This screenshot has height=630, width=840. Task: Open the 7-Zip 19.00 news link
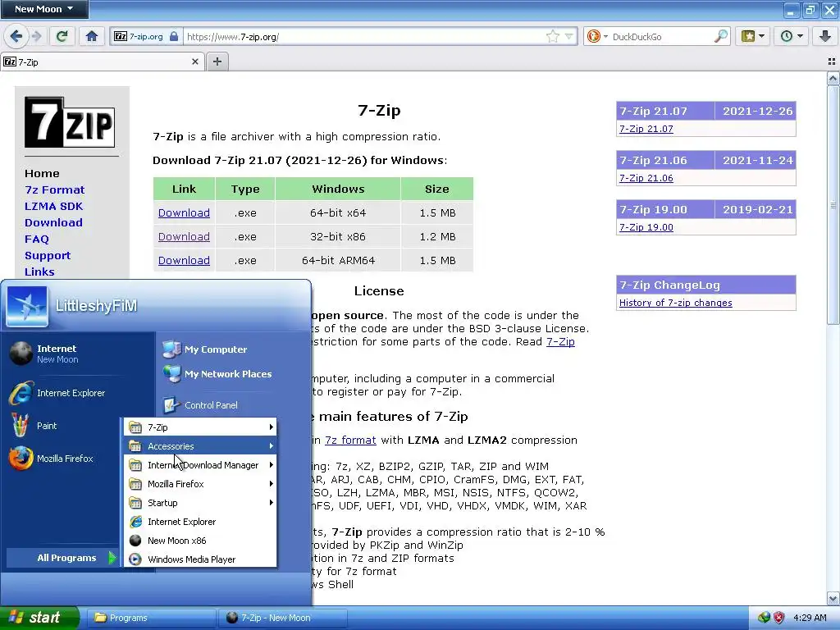[x=646, y=228]
